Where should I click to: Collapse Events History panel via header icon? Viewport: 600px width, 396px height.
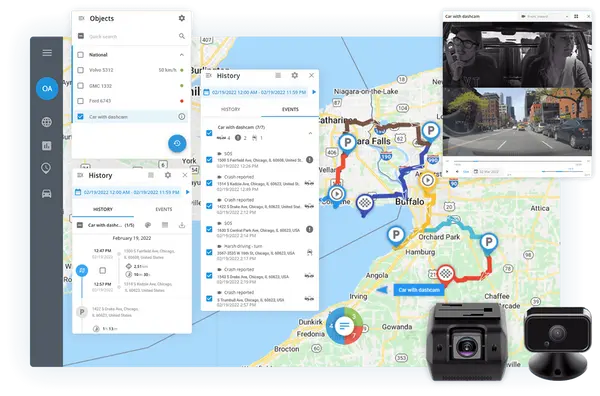[208, 76]
